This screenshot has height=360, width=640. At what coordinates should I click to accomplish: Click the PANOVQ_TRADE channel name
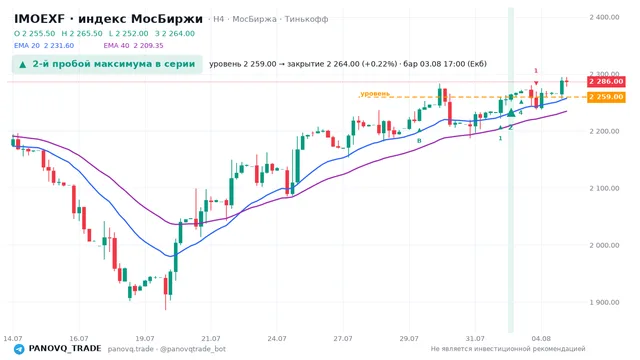pyautogui.click(x=65, y=349)
